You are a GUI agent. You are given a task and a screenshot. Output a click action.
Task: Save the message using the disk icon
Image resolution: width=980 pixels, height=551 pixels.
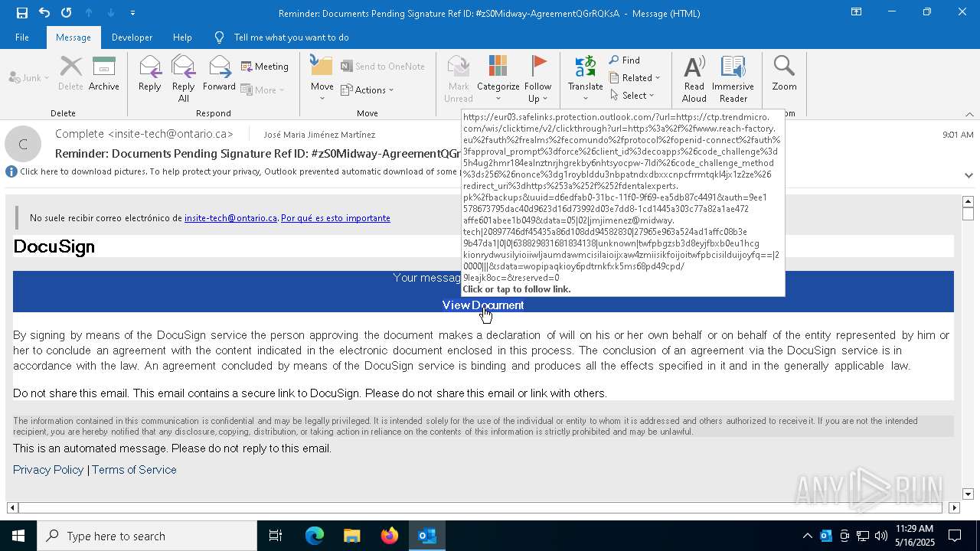pyautogui.click(x=22, y=13)
